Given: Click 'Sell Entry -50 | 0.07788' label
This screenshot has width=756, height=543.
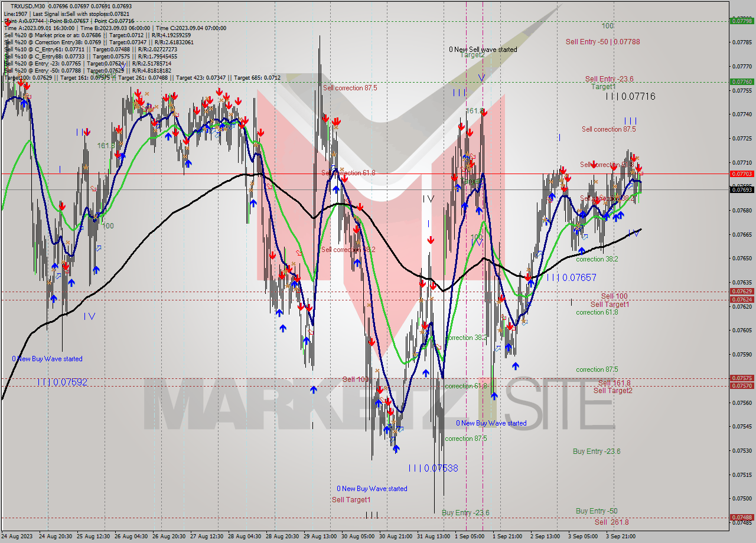Looking at the screenshot, I should pos(602,41).
